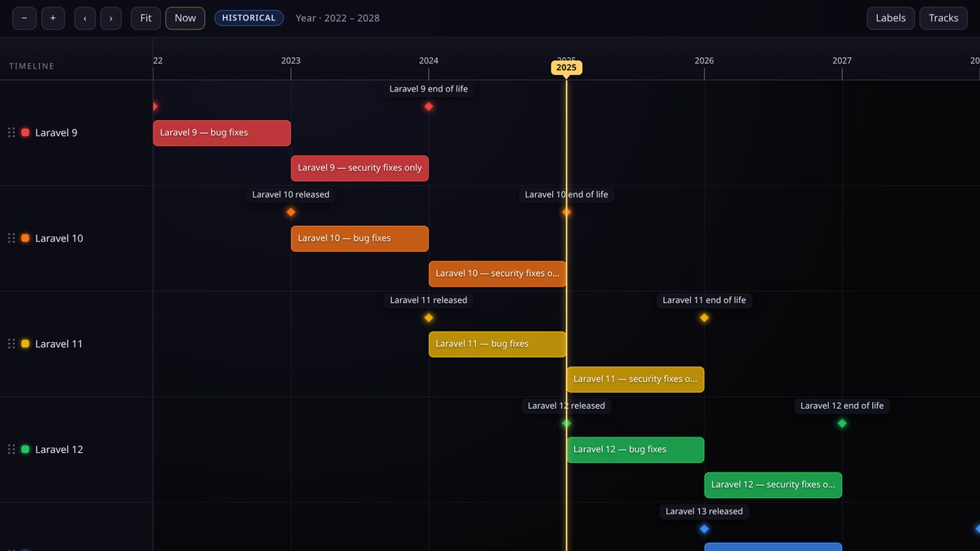Click the Laravel 11 end of life label
980x551 pixels.
[704, 300]
